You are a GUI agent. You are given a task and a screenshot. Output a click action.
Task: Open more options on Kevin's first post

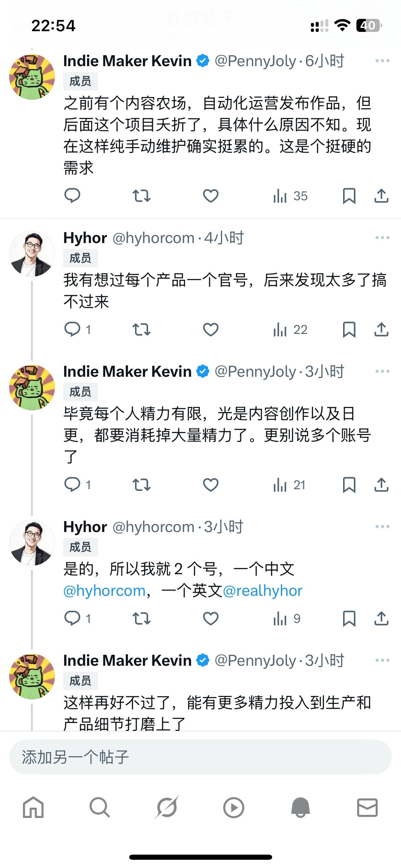click(382, 61)
